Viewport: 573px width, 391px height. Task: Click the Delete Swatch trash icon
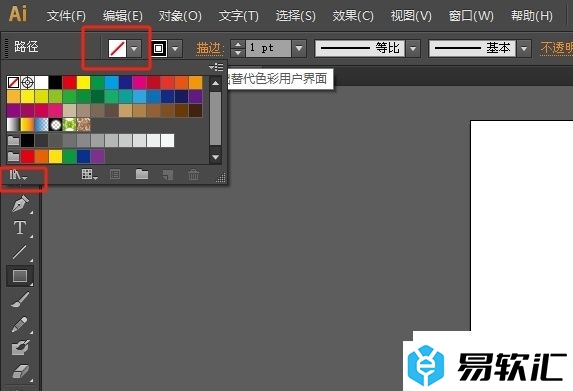point(194,174)
